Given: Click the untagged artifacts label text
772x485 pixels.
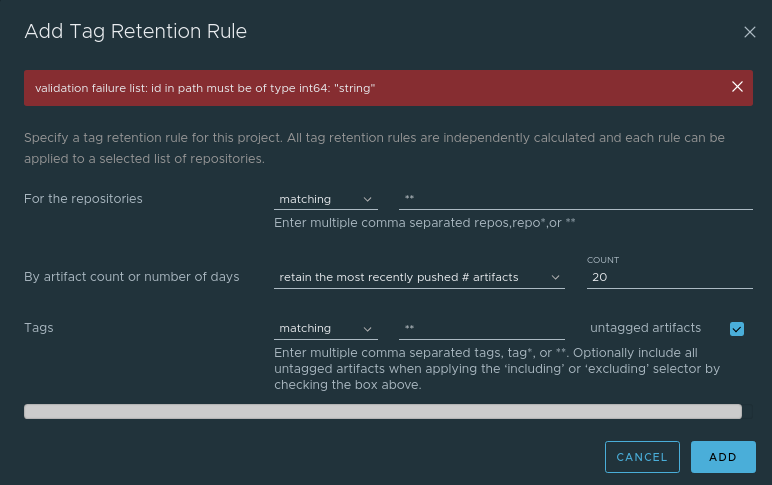Looking at the screenshot, I should tap(645, 328).
